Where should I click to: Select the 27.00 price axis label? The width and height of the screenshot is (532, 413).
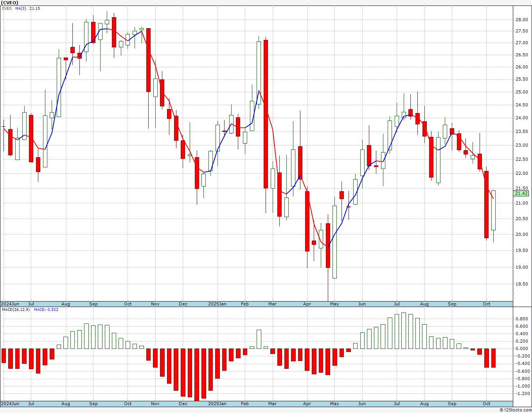click(521, 43)
